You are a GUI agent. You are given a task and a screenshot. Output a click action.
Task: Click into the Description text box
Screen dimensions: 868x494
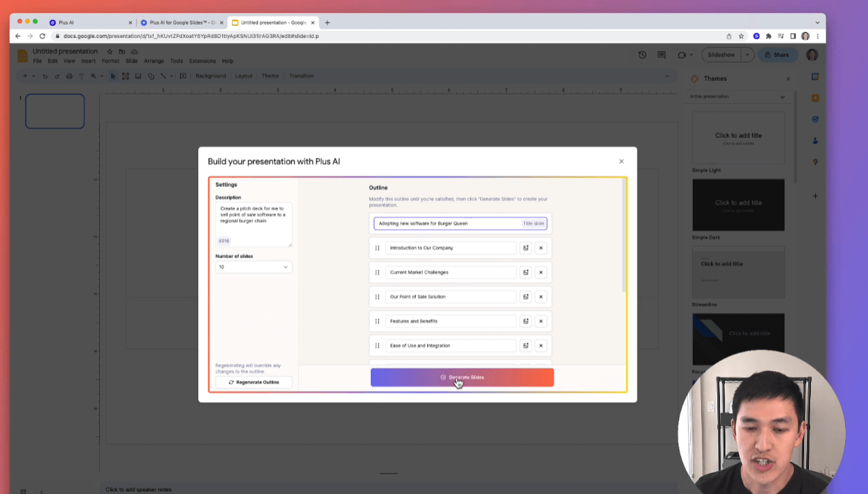click(253, 224)
